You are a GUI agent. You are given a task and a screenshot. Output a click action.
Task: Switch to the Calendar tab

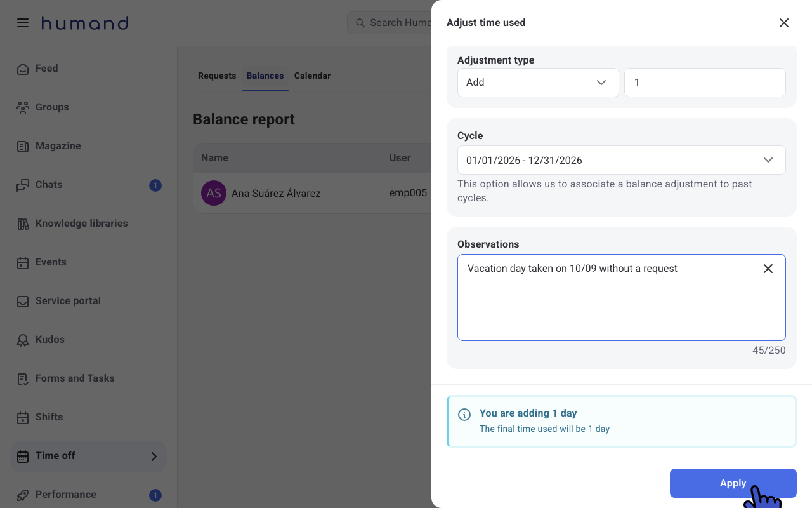[312, 76]
